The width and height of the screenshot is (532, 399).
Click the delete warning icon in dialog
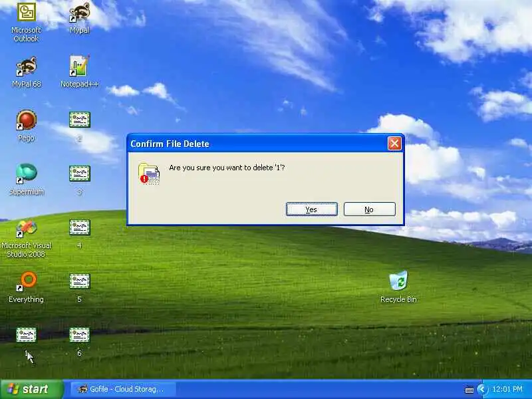pos(149,174)
